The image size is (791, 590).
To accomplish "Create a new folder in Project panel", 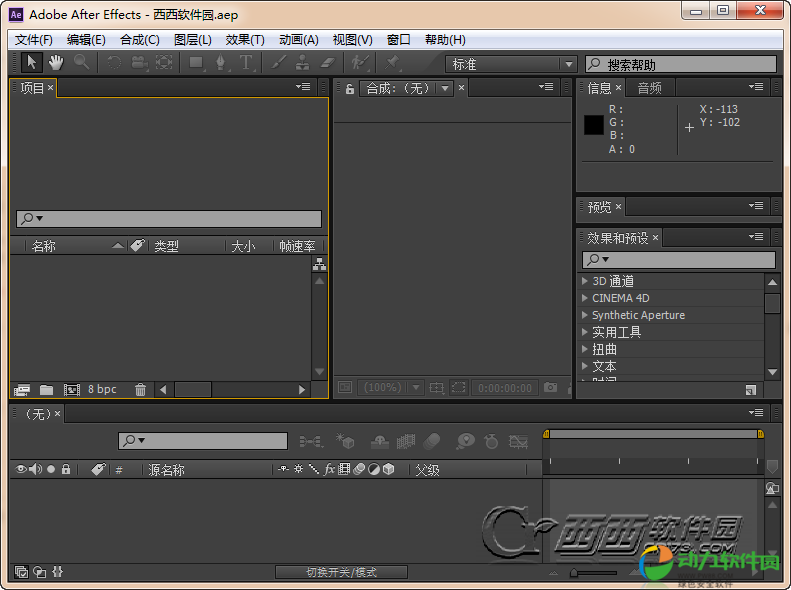I will pyautogui.click(x=46, y=389).
